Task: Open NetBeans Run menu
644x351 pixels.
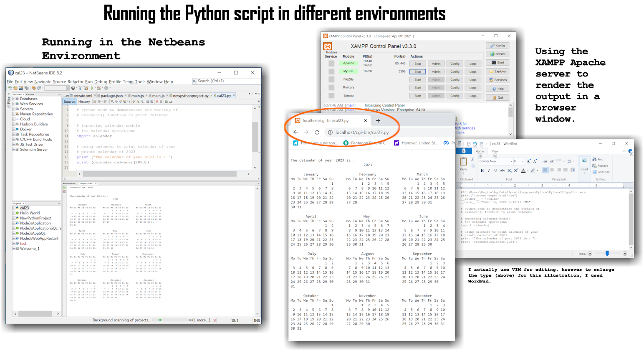Action: pyautogui.click(x=89, y=81)
